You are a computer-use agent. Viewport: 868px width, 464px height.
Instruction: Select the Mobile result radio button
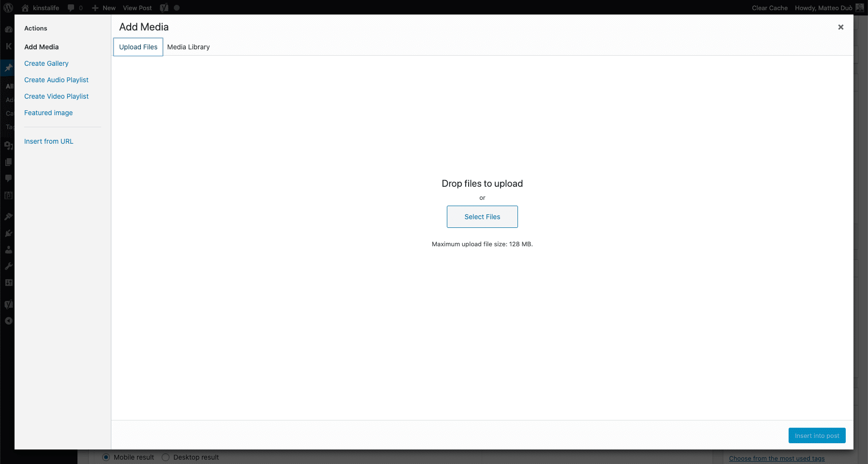coord(106,457)
